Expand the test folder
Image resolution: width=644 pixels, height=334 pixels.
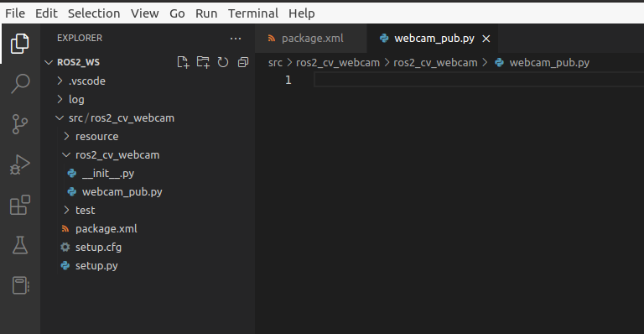pos(66,211)
